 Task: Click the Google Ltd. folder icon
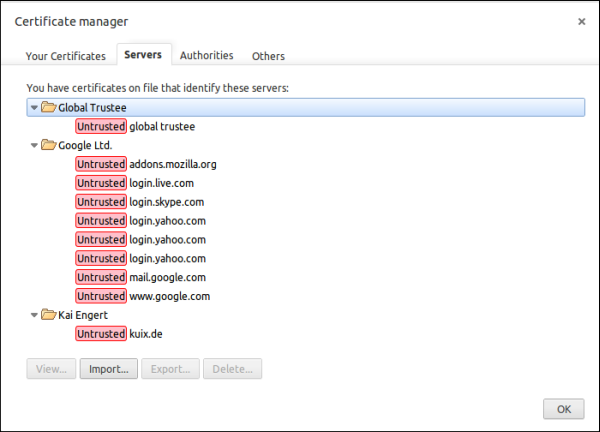[49, 145]
